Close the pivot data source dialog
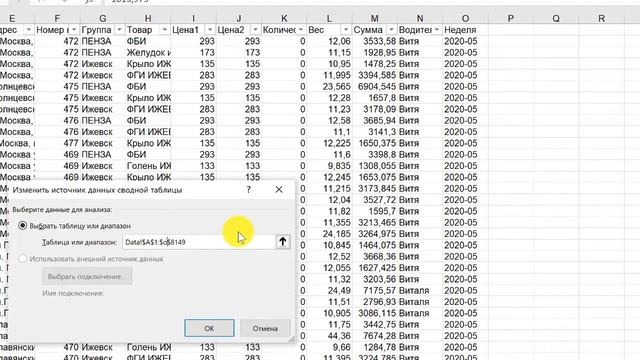This screenshot has width=640, height=360. coord(279,189)
